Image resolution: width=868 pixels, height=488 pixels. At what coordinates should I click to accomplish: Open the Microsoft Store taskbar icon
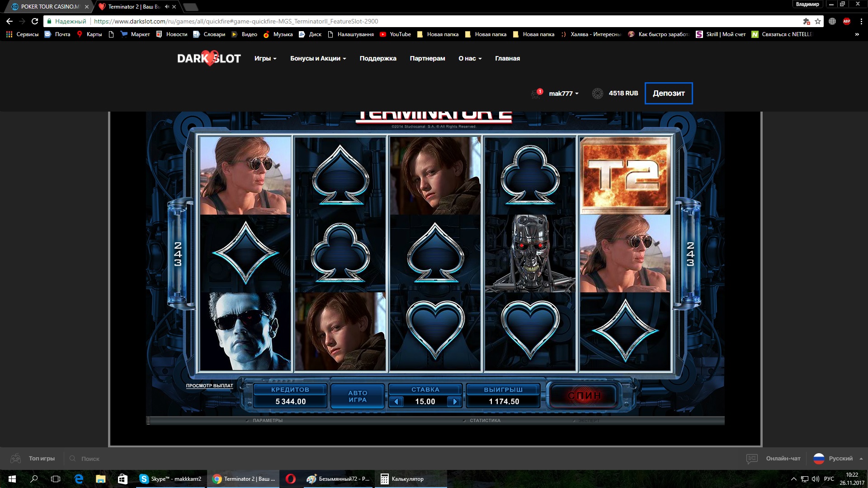pyautogui.click(x=123, y=479)
